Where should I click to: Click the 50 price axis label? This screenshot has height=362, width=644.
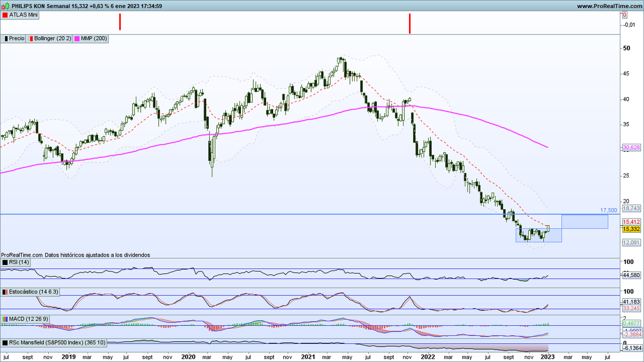626,48
